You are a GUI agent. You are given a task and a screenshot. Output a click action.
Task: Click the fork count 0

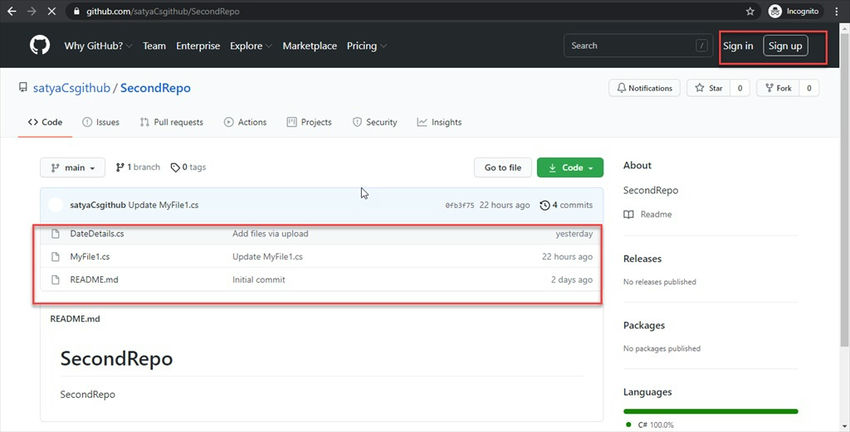(x=809, y=88)
